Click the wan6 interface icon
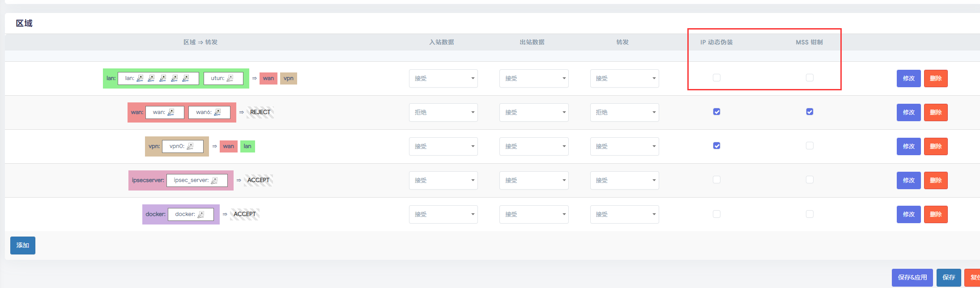The height and width of the screenshot is (288, 980). tap(217, 112)
